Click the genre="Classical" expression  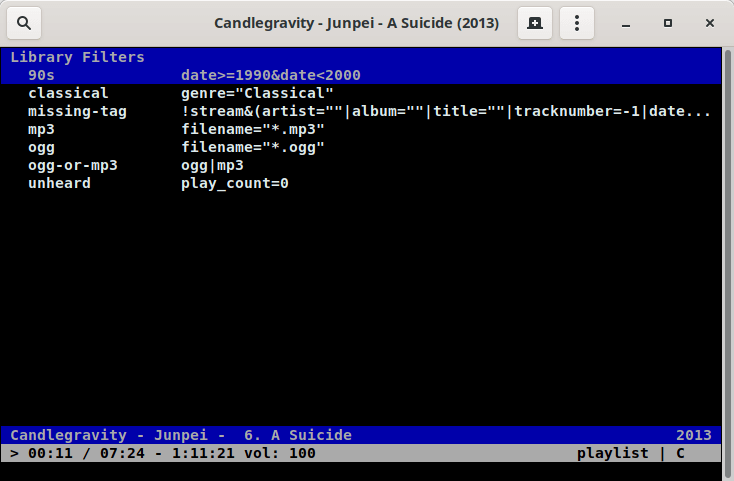(257, 93)
